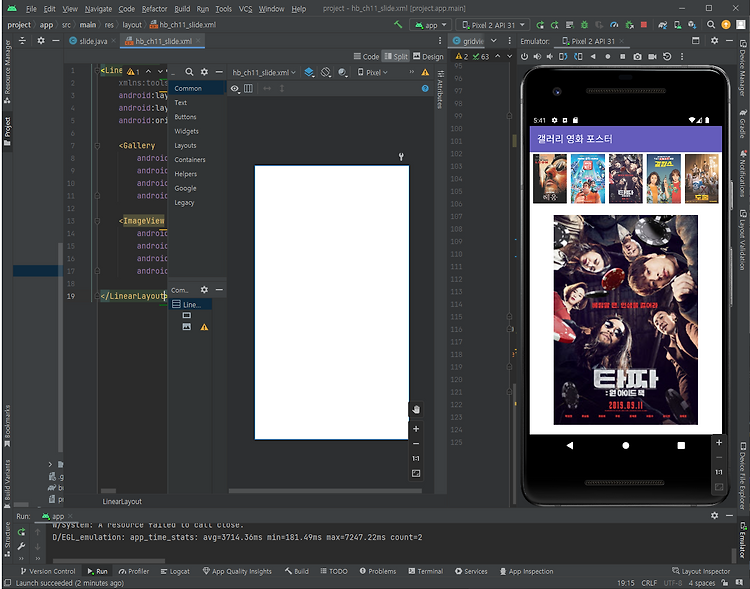
Task: Open the Pixel device preview dropdown
Action: pyautogui.click(x=373, y=72)
